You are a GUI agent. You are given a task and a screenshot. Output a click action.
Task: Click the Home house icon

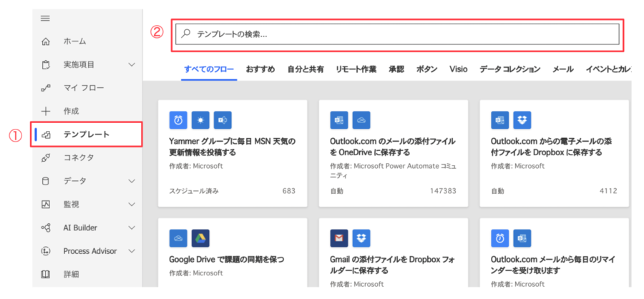[x=46, y=41]
